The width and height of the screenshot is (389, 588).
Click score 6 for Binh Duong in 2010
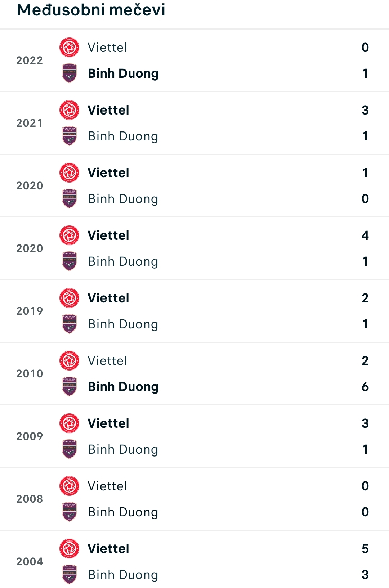coord(365,387)
